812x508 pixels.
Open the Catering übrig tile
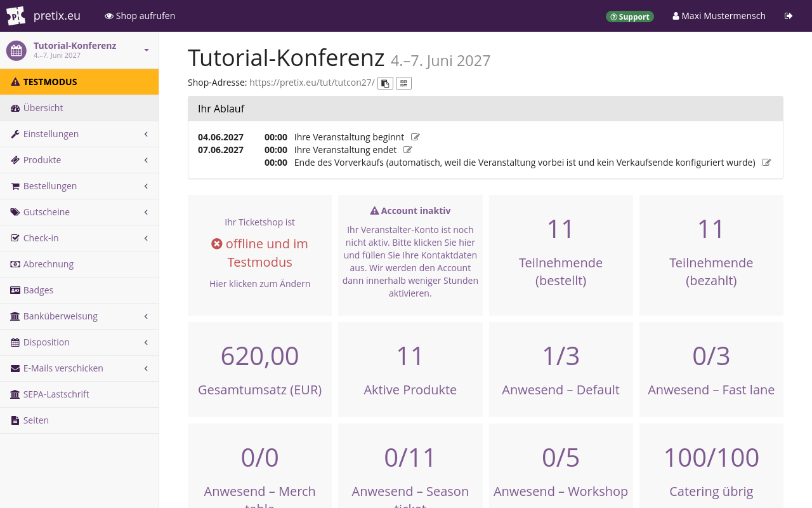(x=711, y=466)
